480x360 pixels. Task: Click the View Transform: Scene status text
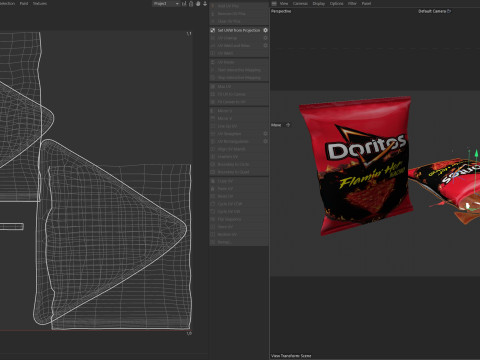[x=291, y=356]
